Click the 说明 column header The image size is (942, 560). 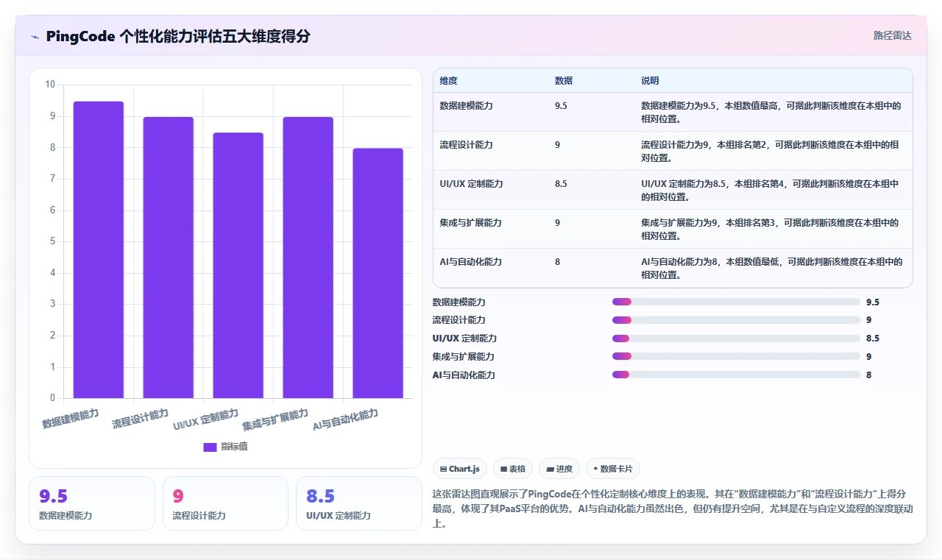click(650, 81)
